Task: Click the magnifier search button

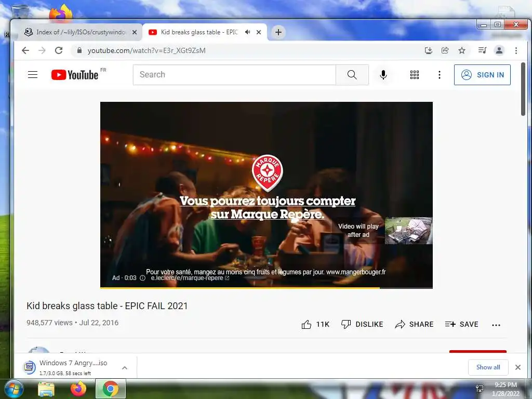Action: pos(352,75)
